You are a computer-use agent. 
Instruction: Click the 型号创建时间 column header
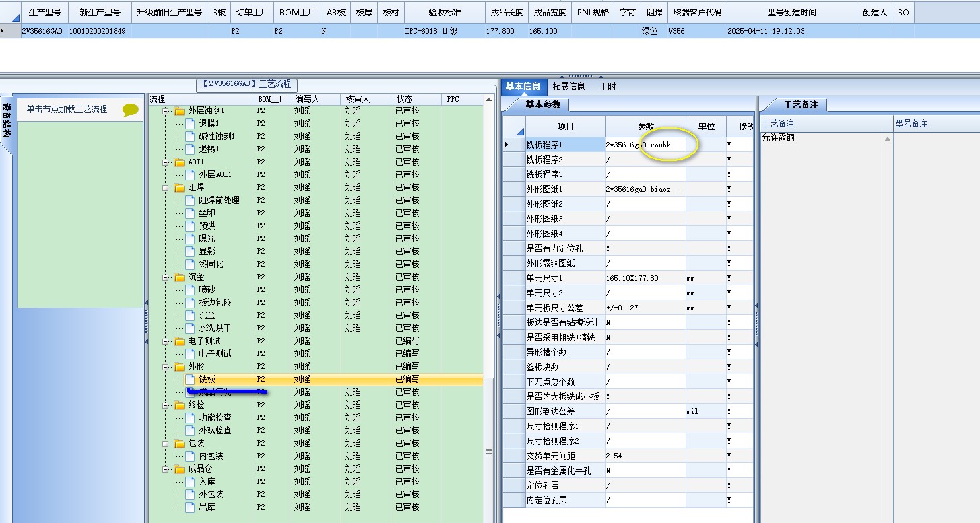tap(791, 12)
